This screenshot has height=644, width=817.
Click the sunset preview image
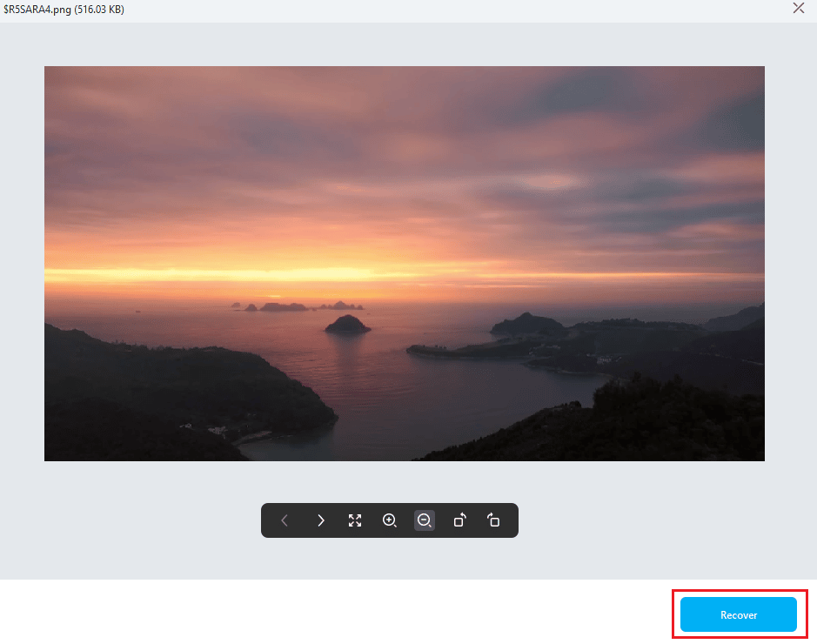pyautogui.click(x=405, y=263)
